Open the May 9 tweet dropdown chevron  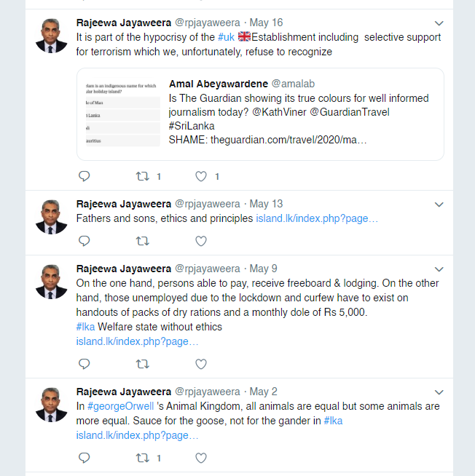click(x=439, y=269)
